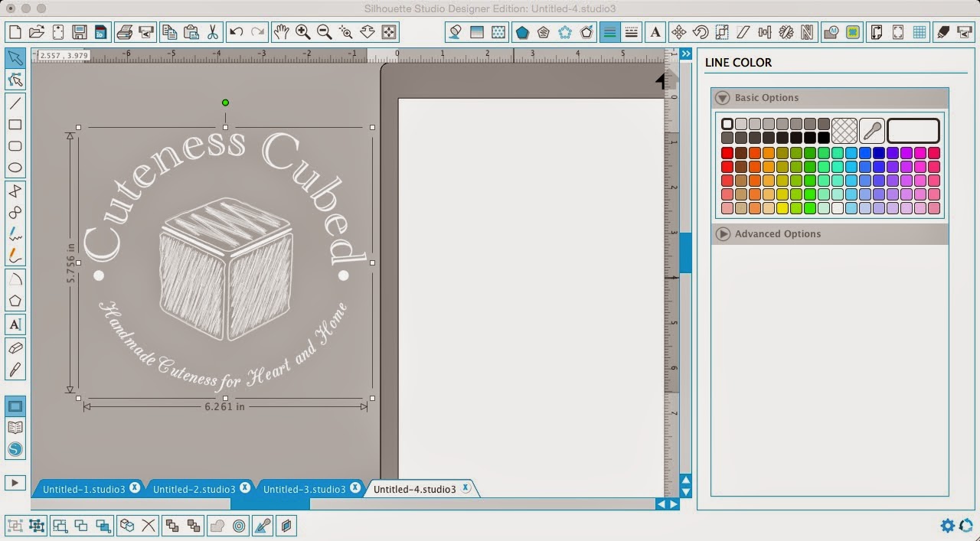980x541 pixels.
Task: Open the Library book icon
Action: tap(15, 428)
